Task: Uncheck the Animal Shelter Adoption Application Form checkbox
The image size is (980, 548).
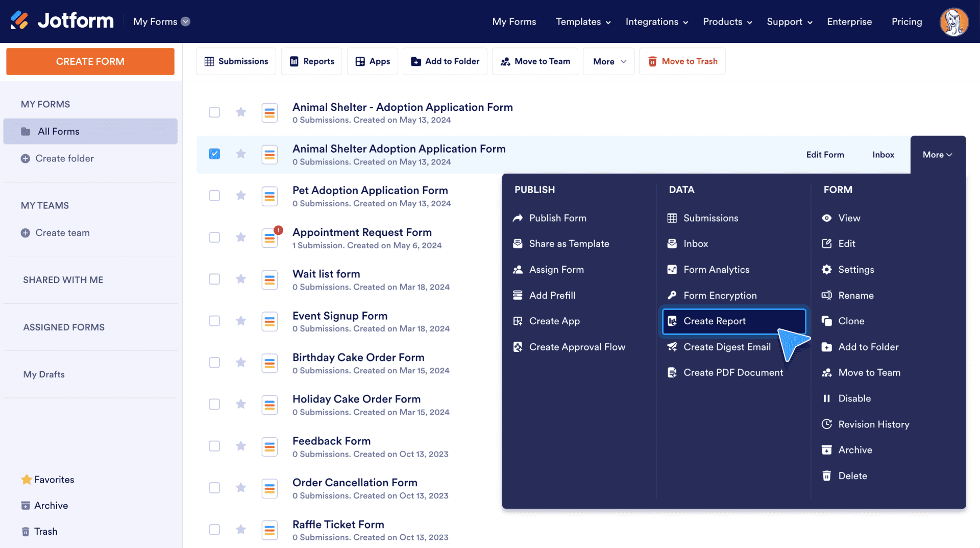Action: (x=214, y=154)
